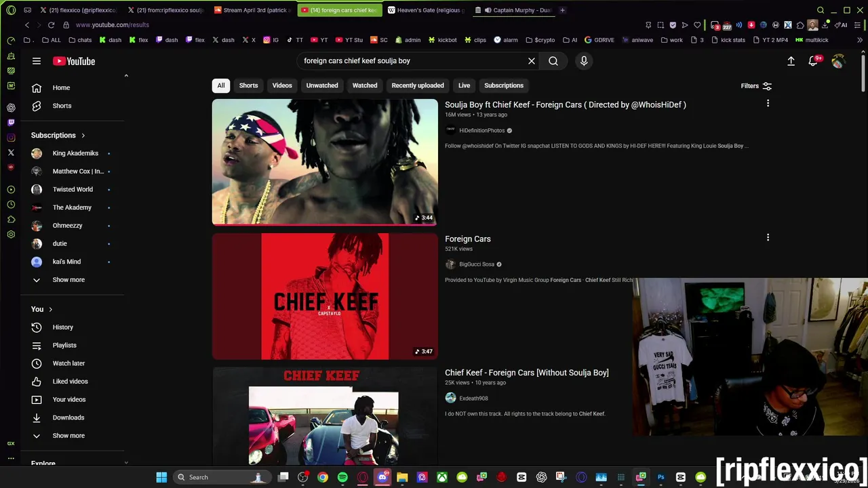This screenshot has height=488, width=868.
Task: Start voice search with the microphone
Action: 584,61
